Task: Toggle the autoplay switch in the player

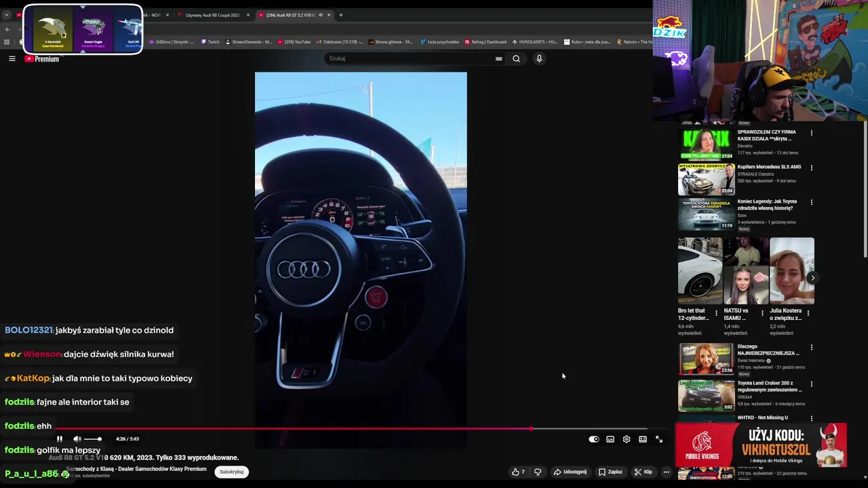Action: pyautogui.click(x=594, y=439)
